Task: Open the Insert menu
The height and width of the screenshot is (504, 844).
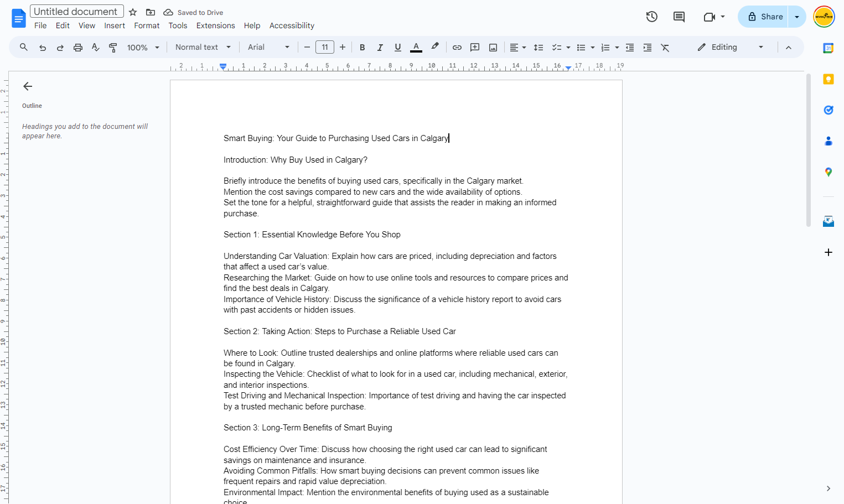Action: [x=115, y=25]
